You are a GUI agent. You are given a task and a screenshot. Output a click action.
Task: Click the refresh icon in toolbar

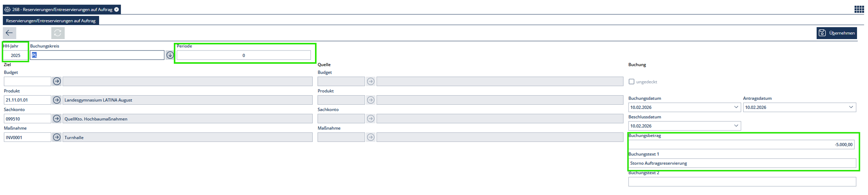(x=58, y=33)
